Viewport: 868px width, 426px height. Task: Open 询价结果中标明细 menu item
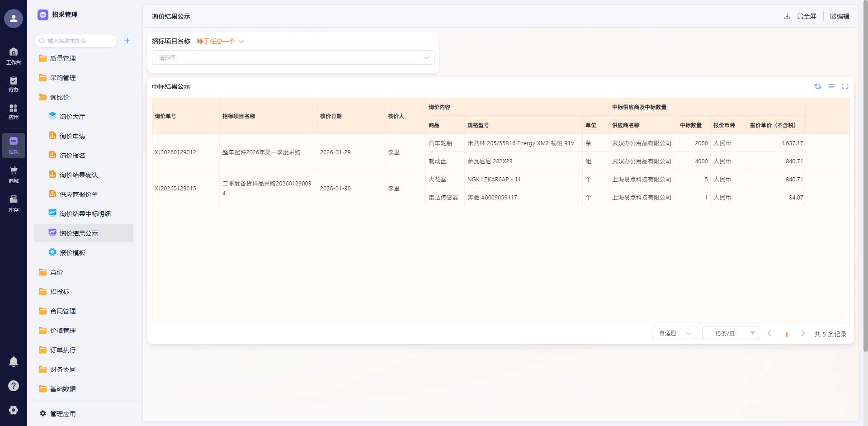[x=84, y=214]
